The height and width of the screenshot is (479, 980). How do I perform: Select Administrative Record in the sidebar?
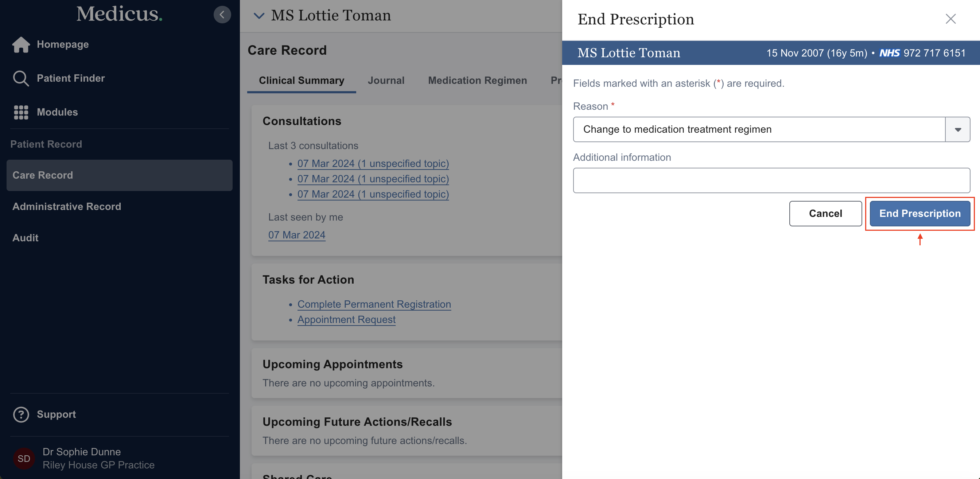tap(67, 207)
